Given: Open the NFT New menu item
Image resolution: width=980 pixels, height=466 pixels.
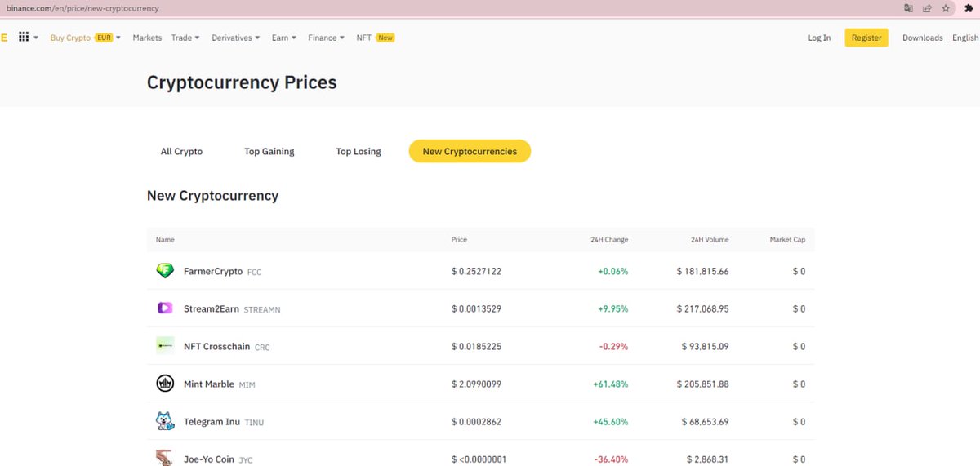Looking at the screenshot, I should 376,38.
